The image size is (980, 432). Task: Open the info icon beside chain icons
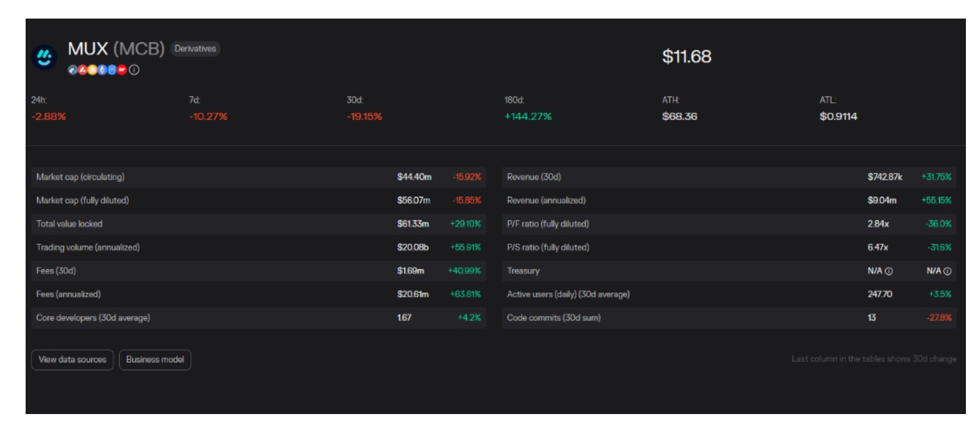click(134, 70)
